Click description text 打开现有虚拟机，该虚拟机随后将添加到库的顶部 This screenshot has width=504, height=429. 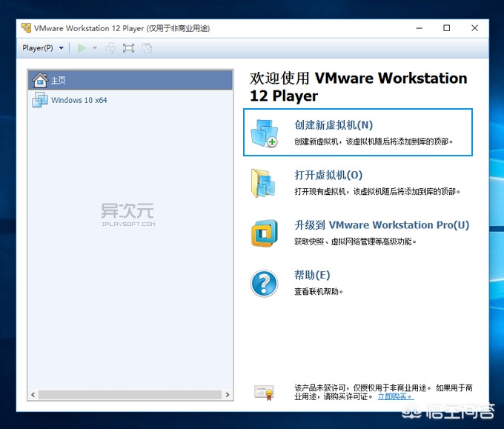click(x=377, y=191)
